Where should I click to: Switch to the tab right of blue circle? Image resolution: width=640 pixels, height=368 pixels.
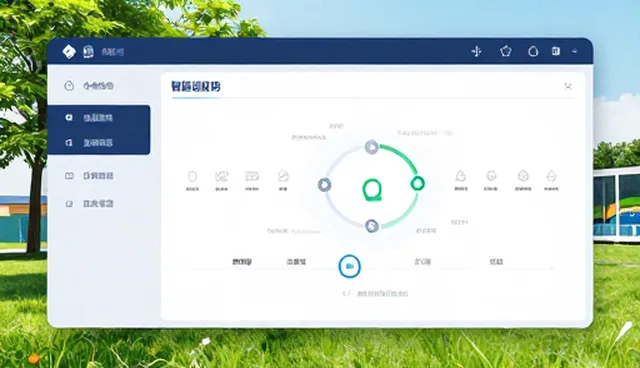[x=422, y=262]
